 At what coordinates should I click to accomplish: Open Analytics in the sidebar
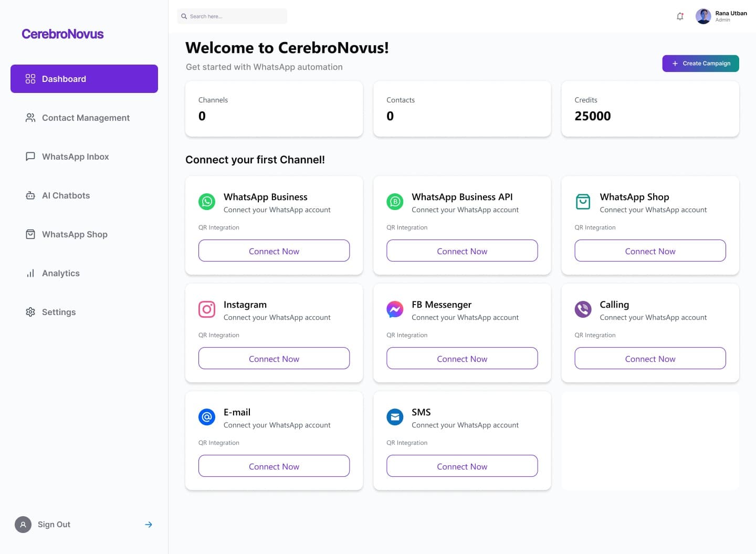point(60,273)
